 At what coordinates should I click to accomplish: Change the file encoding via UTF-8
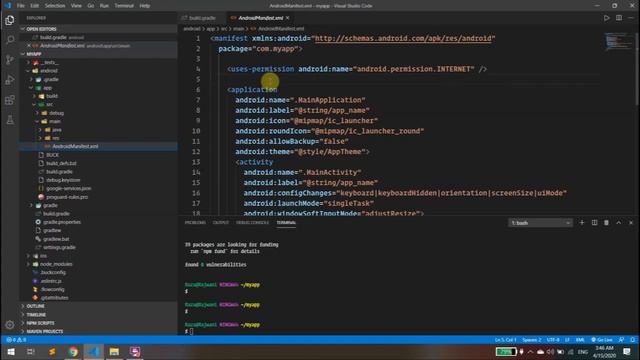(553, 340)
